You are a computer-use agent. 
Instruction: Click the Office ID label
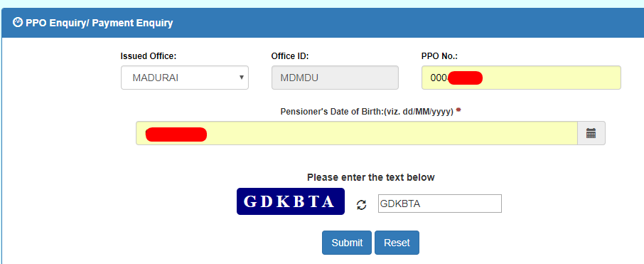click(x=290, y=56)
